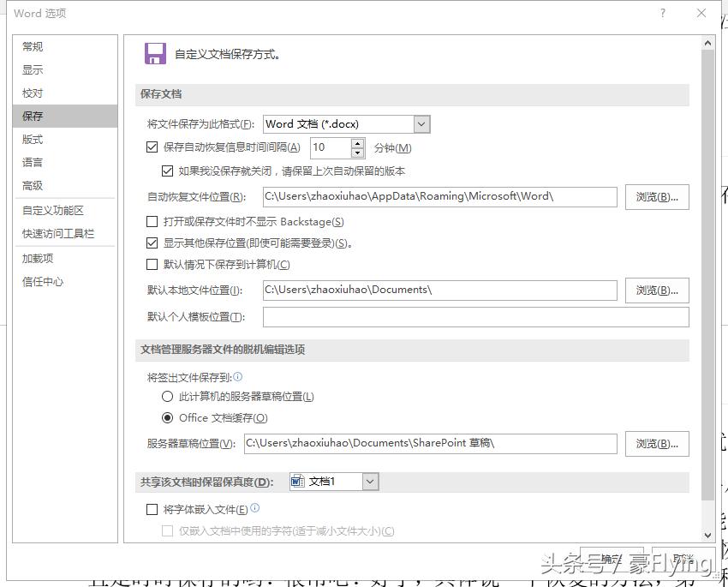
Task: Click 浏览 beside 服务器草稿位置
Action: click(x=655, y=443)
